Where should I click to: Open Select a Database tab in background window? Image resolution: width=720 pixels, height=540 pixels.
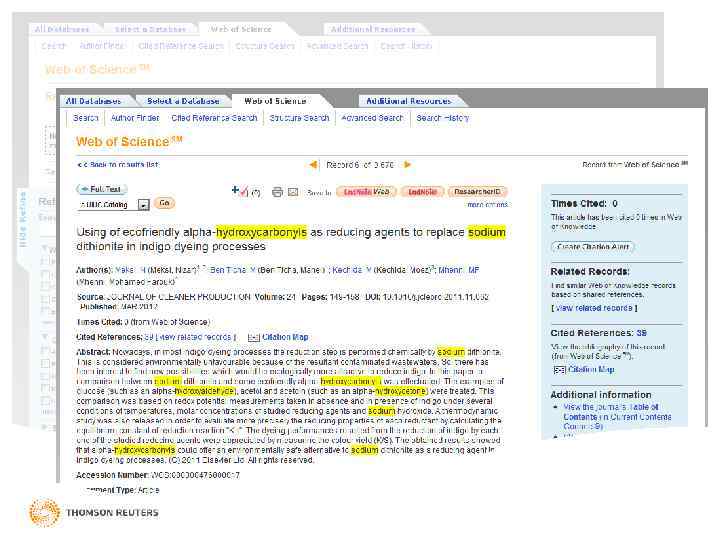coord(151,29)
